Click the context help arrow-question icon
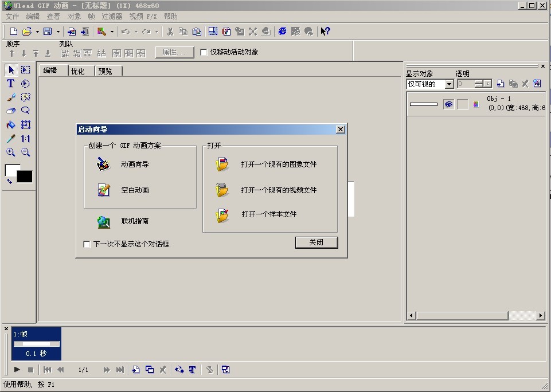The height and width of the screenshot is (392, 551). (x=325, y=32)
